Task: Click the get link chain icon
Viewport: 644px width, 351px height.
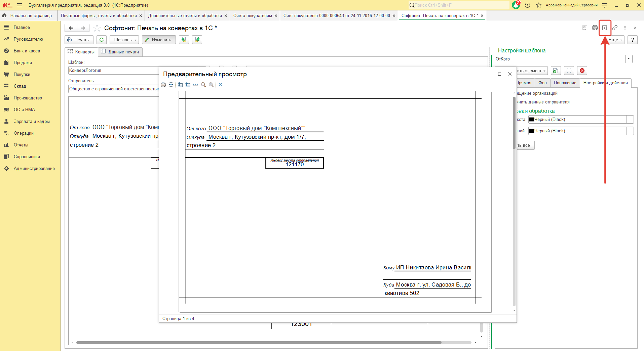Action: coord(615,28)
